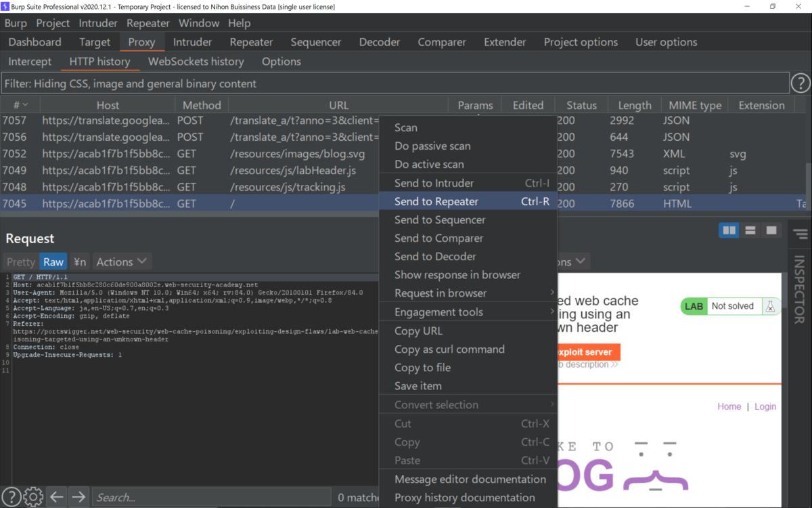Open help icon in bottom search bar
This screenshot has height=508, width=812.
tap(11, 496)
